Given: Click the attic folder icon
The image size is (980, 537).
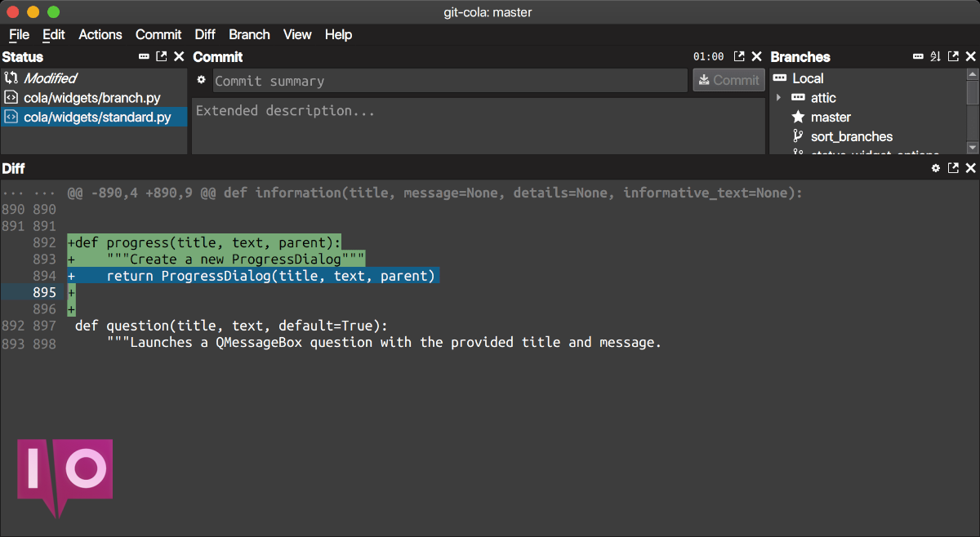Looking at the screenshot, I should (798, 97).
